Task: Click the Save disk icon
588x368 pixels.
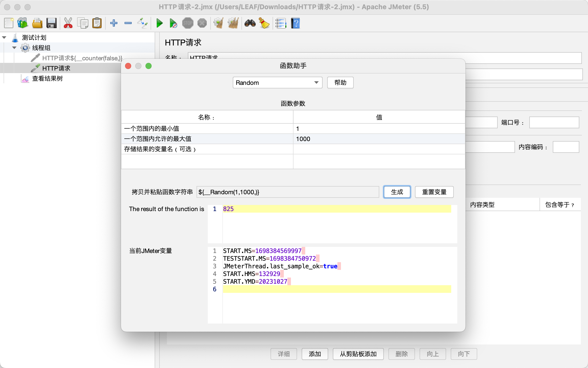Action: click(x=51, y=23)
